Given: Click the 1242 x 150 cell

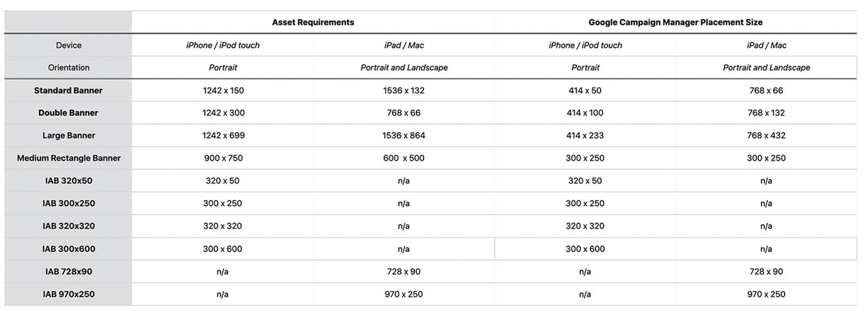Looking at the screenshot, I should coord(223,90).
